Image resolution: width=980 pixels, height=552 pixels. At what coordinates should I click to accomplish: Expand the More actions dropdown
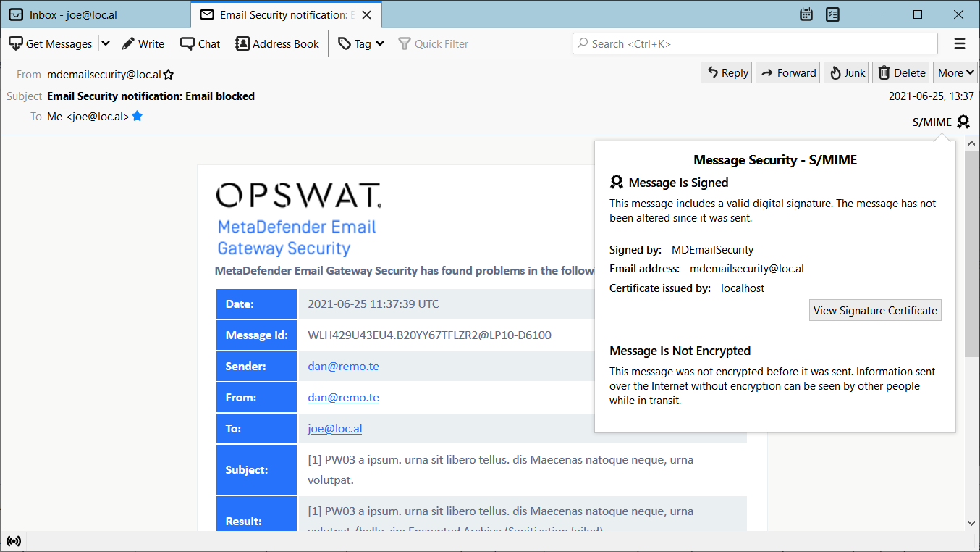click(955, 72)
